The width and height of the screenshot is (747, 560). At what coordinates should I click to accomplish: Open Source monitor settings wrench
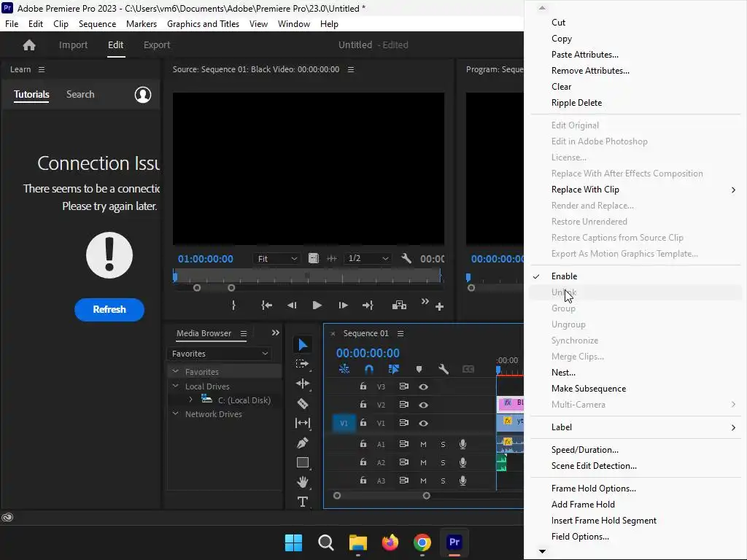[406, 258]
